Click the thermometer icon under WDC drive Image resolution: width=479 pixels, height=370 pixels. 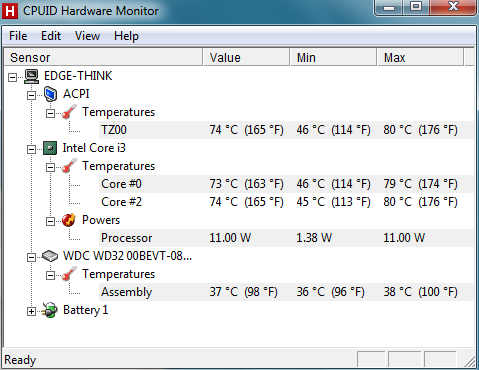pyautogui.click(x=69, y=274)
